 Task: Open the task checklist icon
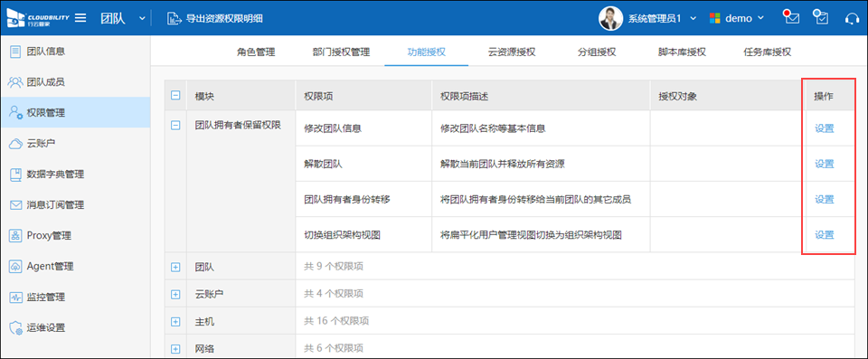(820, 17)
